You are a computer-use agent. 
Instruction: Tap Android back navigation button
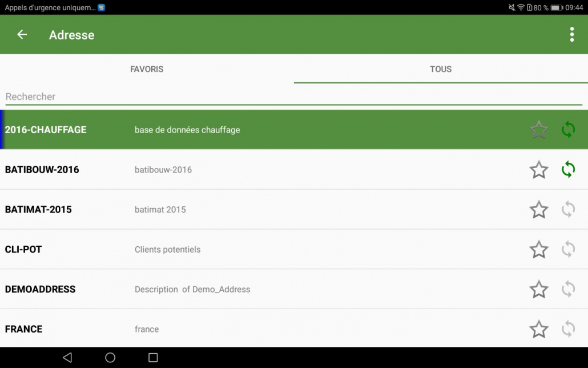(67, 358)
